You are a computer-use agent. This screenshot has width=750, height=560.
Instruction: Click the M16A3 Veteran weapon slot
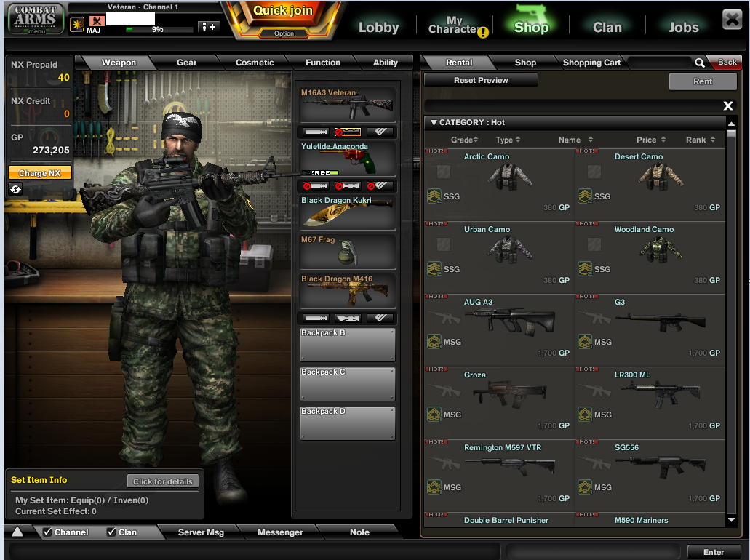348,105
